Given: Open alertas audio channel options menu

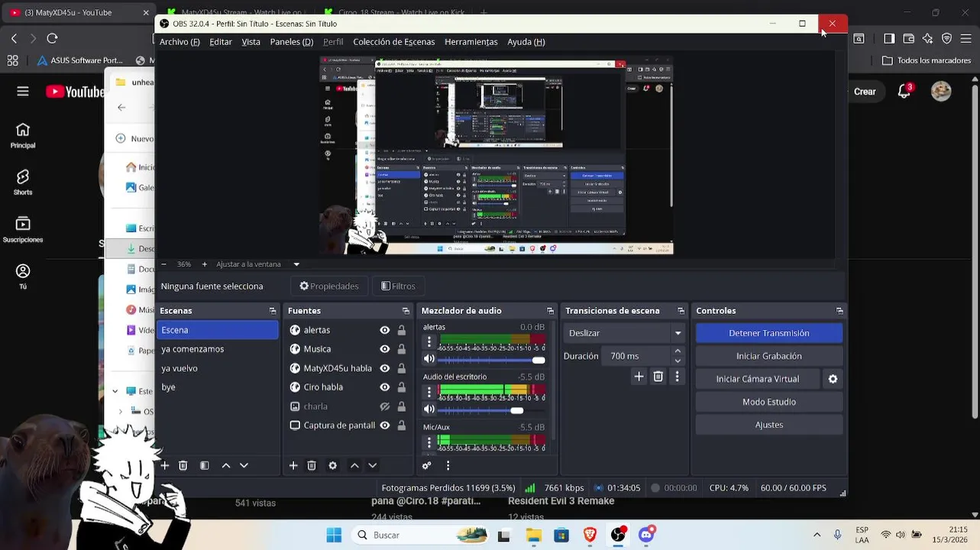Looking at the screenshot, I should coord(429,341).
